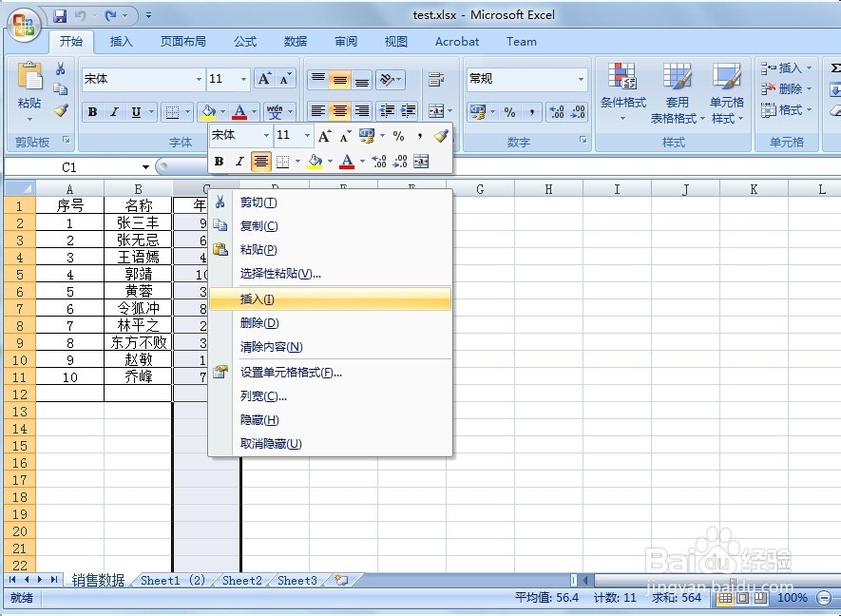
Task: Choose 设置单元格格式(F) from context menu
Action: coord(331,373)
